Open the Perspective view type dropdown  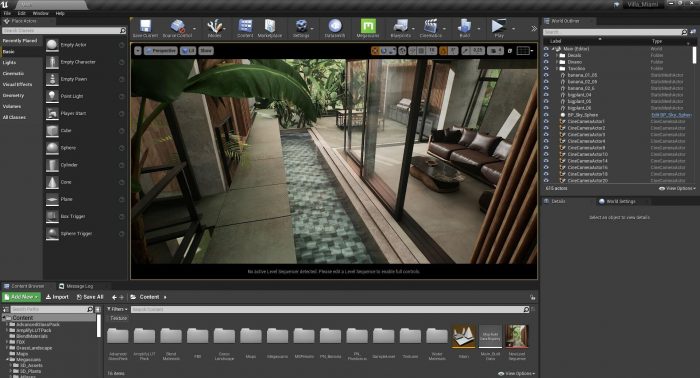tap(161, 51)
